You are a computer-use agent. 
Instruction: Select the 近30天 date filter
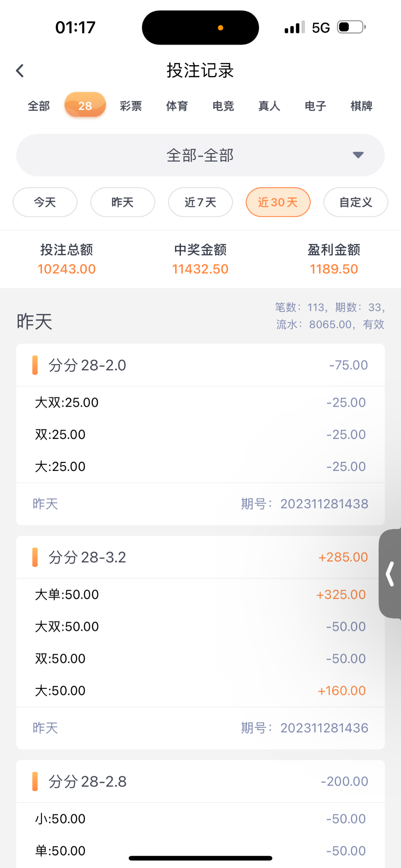(x=278, y=202)
